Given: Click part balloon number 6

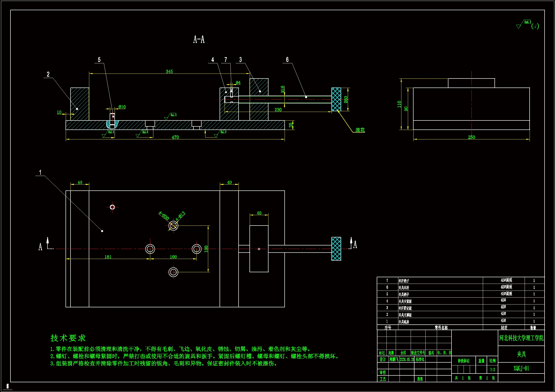Looking at the screenshot, I should [287, 60].
